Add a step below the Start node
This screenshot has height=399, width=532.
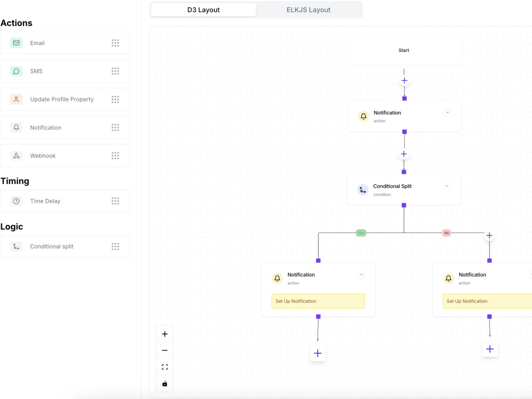404,81
